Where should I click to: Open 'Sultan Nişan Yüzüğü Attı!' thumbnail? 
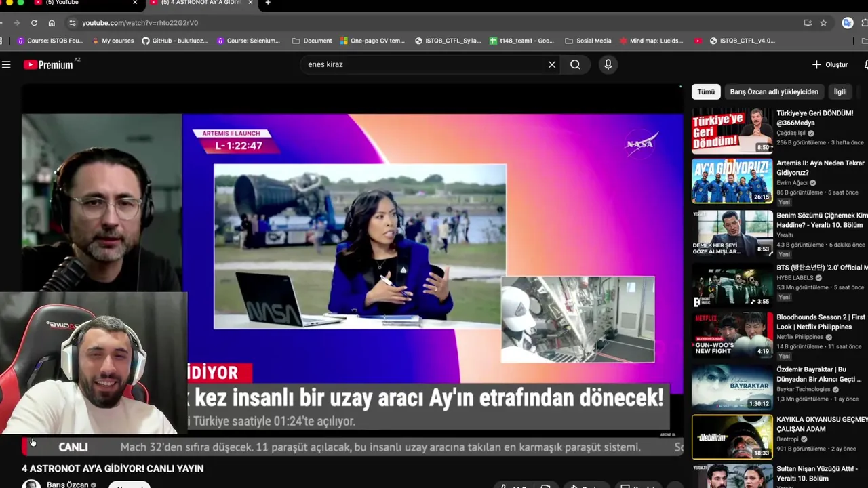click(732, 476)
